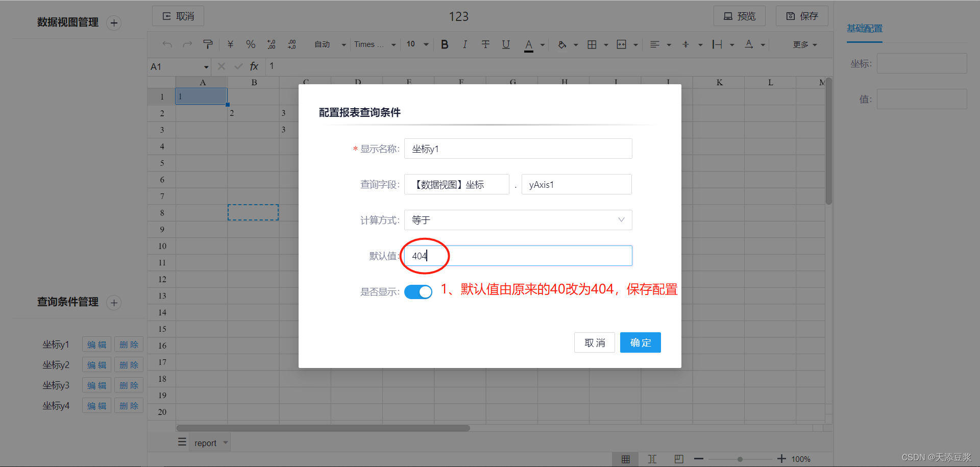980x467 pixels.
Task: Click 取消 in the dialog
Action: [595, 342]
